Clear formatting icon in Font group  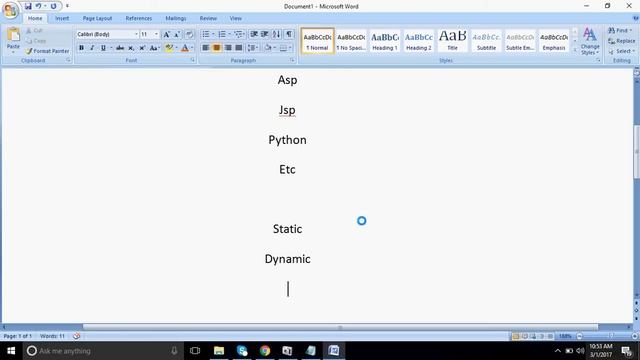pos(189,35)
